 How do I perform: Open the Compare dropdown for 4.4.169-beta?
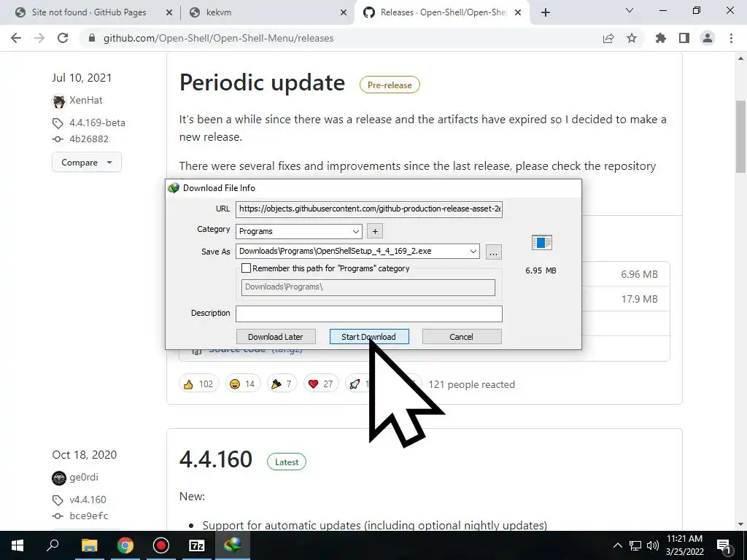87,163
